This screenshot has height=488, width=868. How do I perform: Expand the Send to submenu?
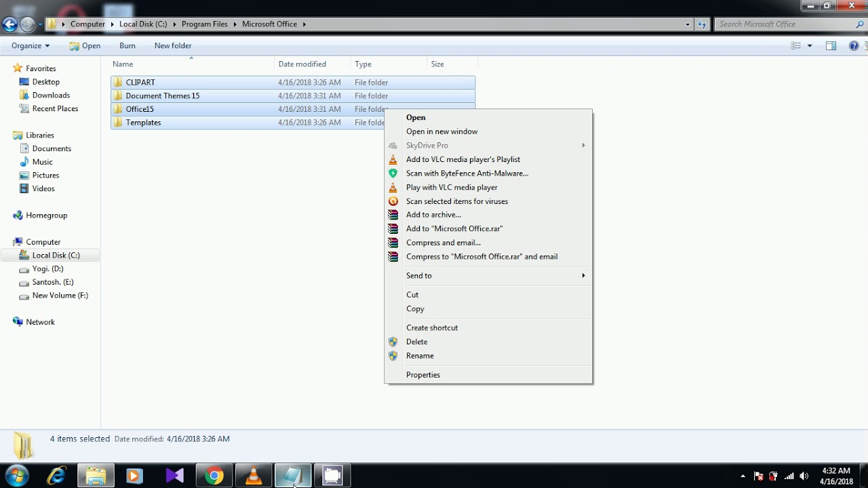[x=583, y=276]
